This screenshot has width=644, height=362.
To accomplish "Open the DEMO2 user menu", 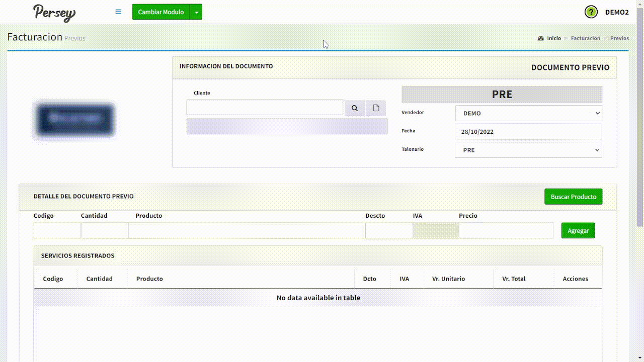I will click(617, 12).
